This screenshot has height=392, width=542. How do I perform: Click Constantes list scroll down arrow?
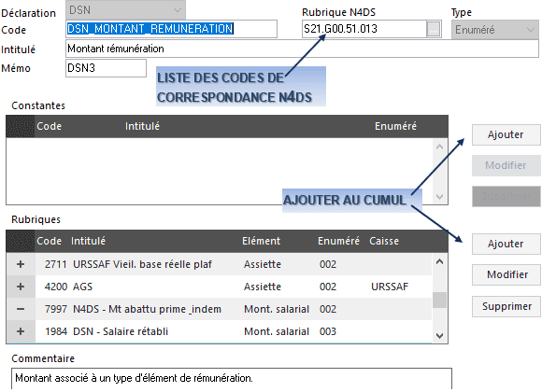click(x=440, y=197)
